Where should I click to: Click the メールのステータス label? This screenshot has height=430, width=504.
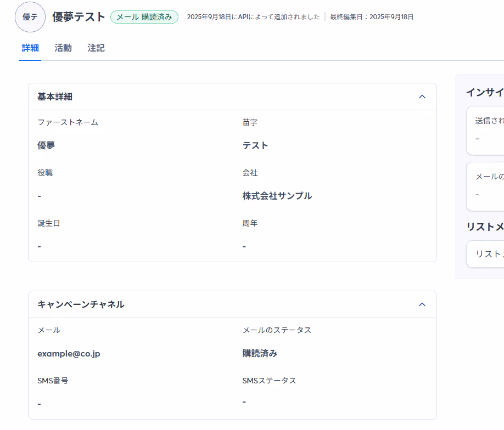point(277,330)
